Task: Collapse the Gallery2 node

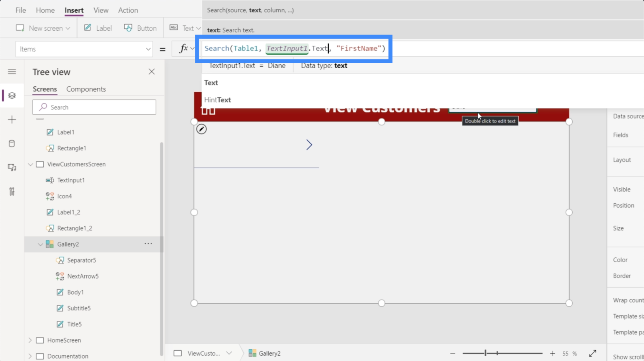Action: 40,244
